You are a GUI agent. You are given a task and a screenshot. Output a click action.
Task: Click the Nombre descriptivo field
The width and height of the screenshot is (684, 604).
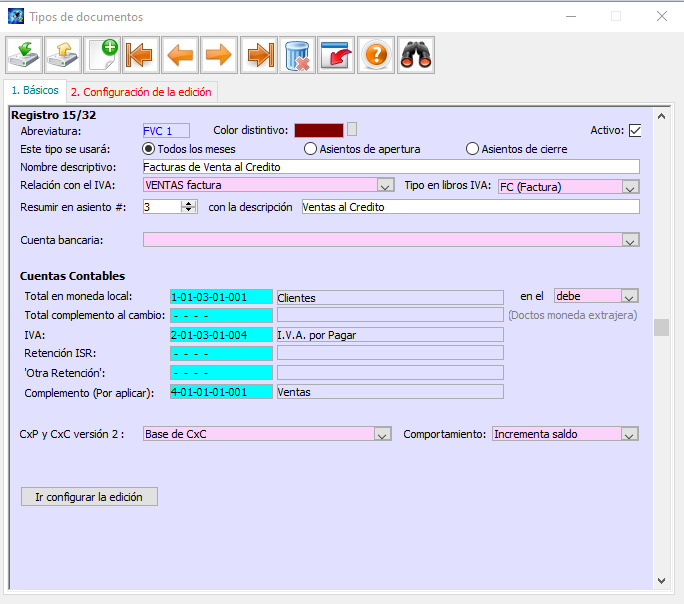(391, 167)
